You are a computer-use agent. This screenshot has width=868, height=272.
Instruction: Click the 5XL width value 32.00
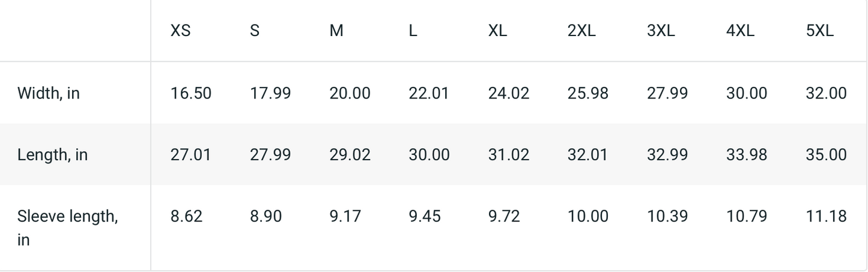826,93
